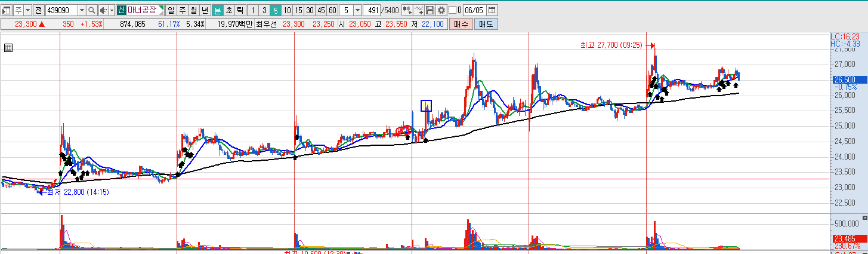The image size is (868, 254).
Task: Set interval to 15 minutes
Action: click(x=299, y=10)
